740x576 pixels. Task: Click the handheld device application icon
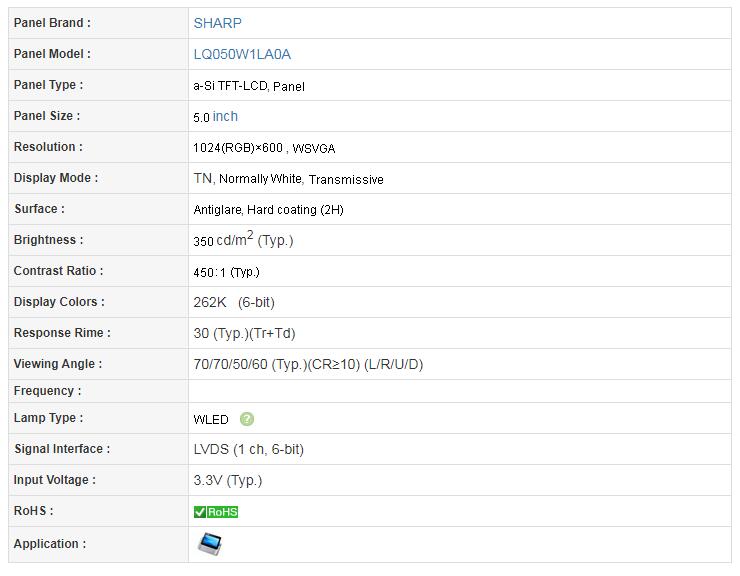click(210, 544)
